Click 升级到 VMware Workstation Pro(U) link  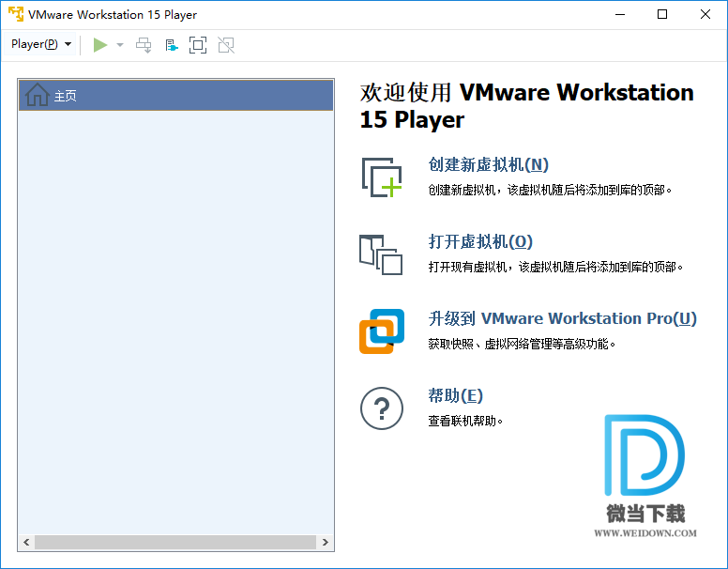[x=563, y=318]
